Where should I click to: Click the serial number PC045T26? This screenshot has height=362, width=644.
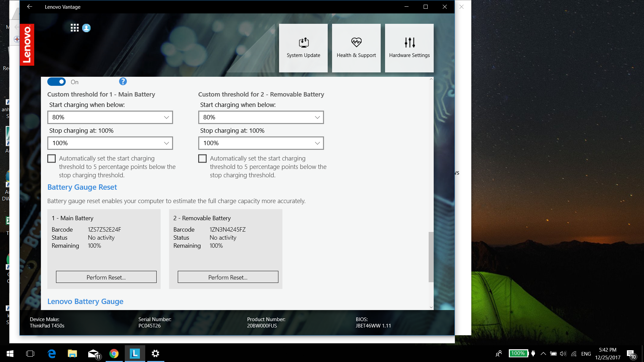(150, 325)
